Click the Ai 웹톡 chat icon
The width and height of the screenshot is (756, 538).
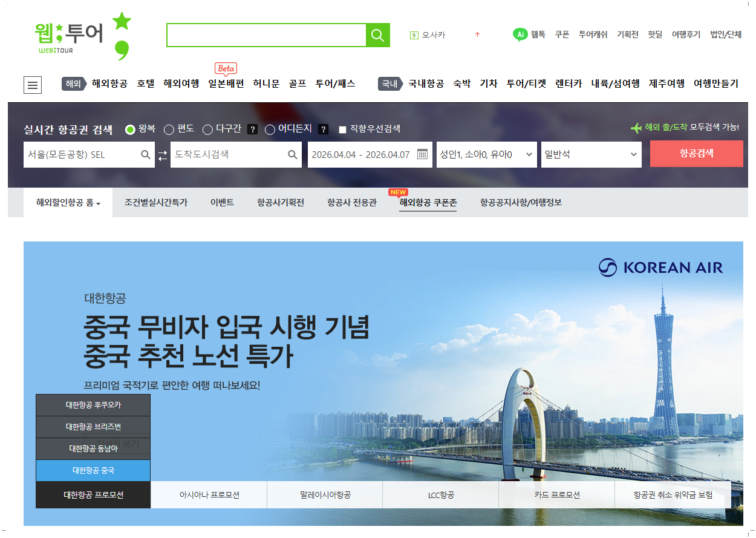[520, 35]
